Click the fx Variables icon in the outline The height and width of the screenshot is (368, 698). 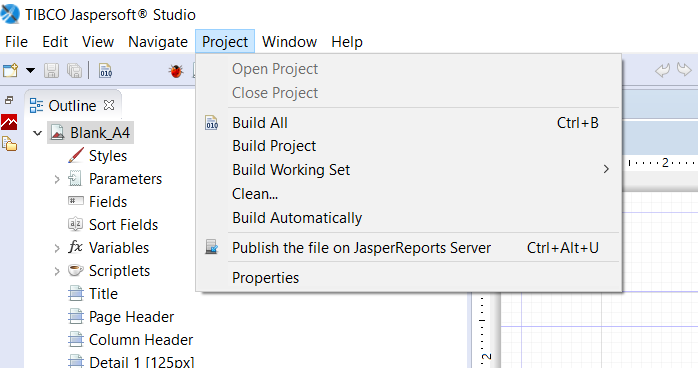[x=75, y=247]
